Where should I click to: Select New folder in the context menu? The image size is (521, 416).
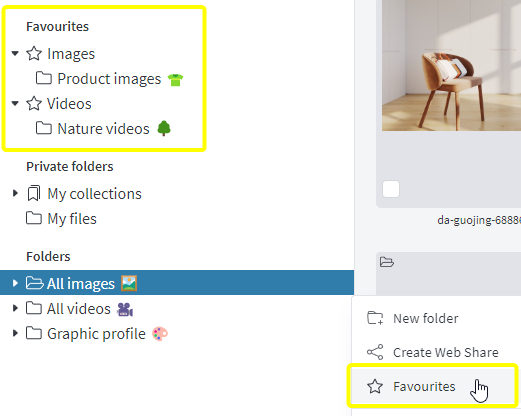tap(425, 318)
